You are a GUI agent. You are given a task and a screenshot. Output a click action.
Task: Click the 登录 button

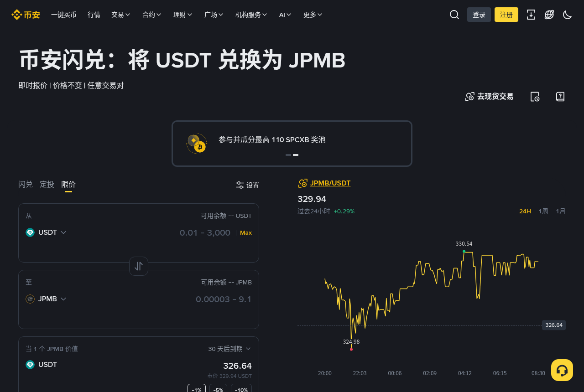click(x=479, y=15)
